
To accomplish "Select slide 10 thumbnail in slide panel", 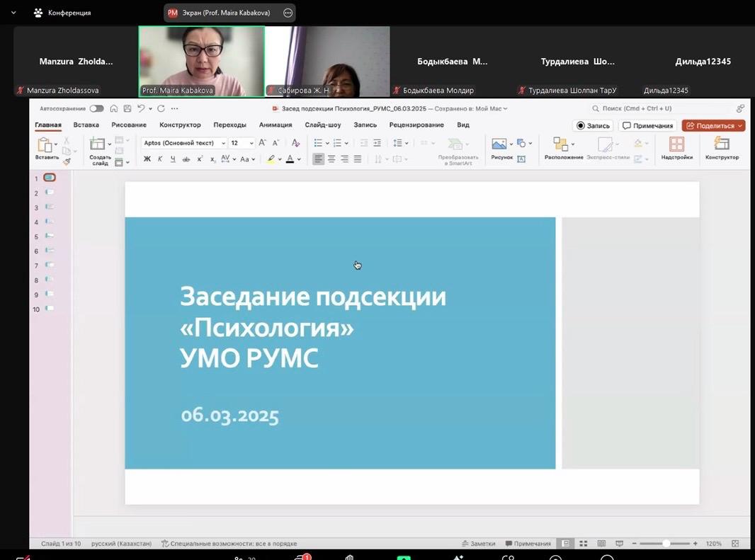I will 49,308.
